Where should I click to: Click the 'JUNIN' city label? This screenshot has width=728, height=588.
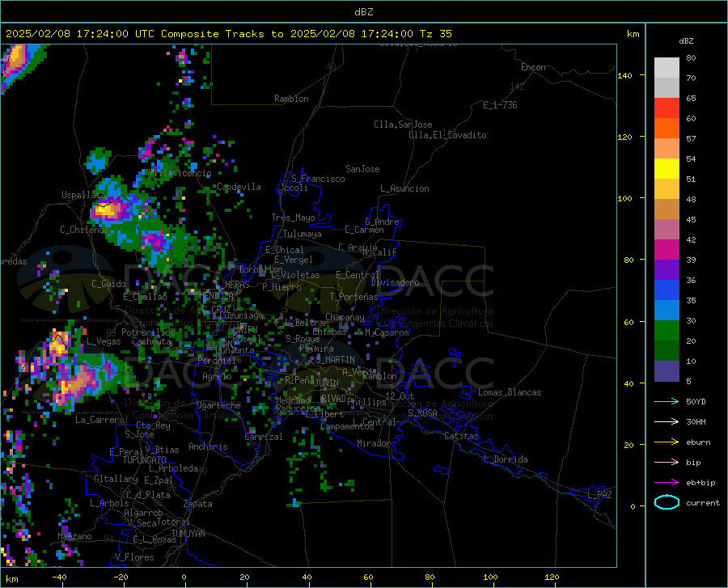coord(327,383)
